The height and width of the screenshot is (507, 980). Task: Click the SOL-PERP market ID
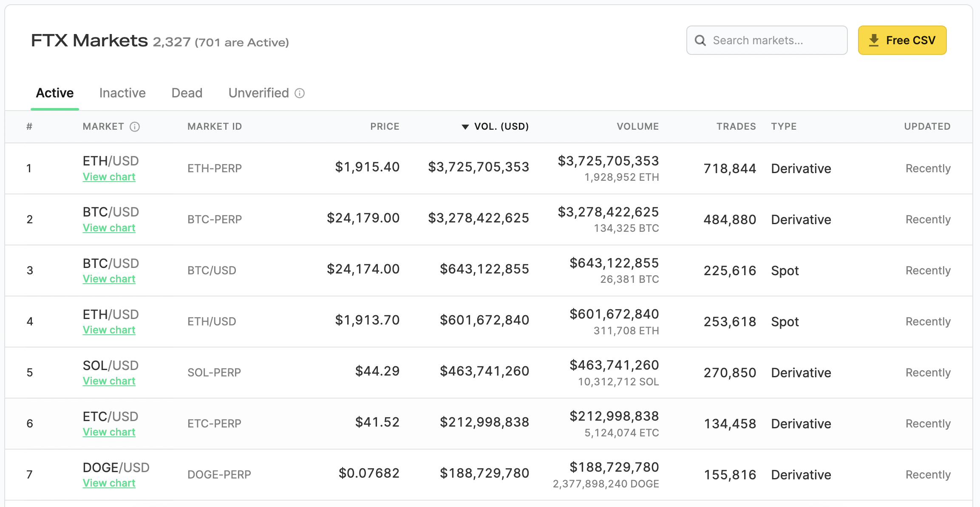coord(214,373)
